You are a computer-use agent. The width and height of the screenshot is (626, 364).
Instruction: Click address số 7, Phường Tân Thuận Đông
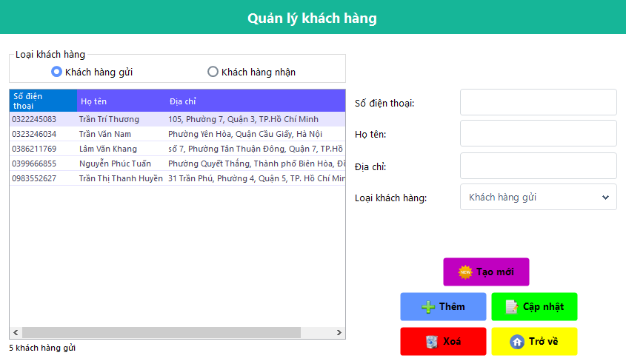point(256,149)
